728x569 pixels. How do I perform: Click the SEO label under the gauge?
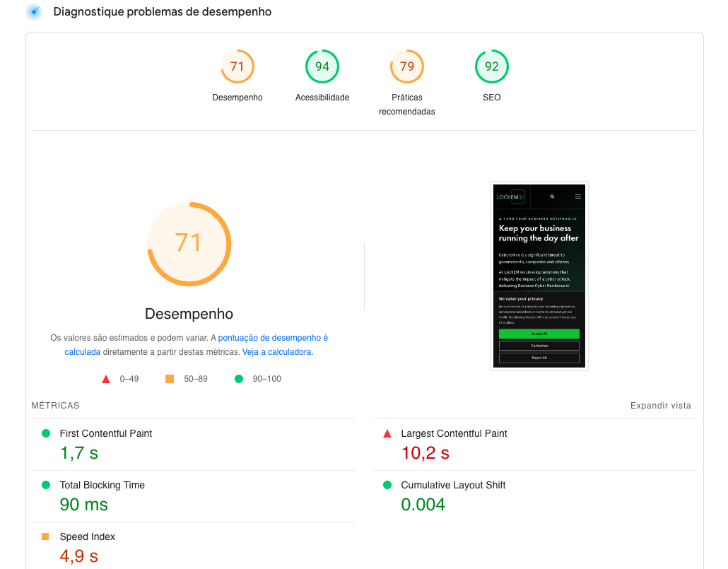click(x=492, y=98)
